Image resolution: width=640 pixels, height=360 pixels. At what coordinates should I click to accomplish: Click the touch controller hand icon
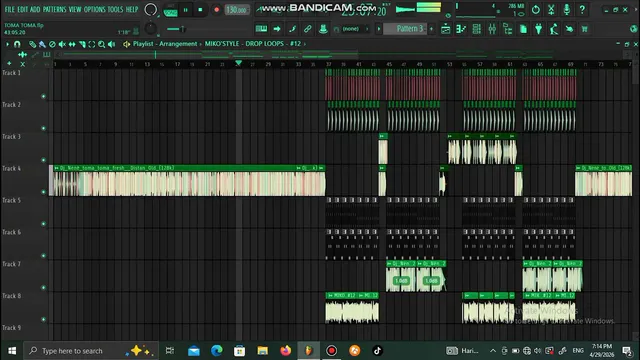click(569, 29)
